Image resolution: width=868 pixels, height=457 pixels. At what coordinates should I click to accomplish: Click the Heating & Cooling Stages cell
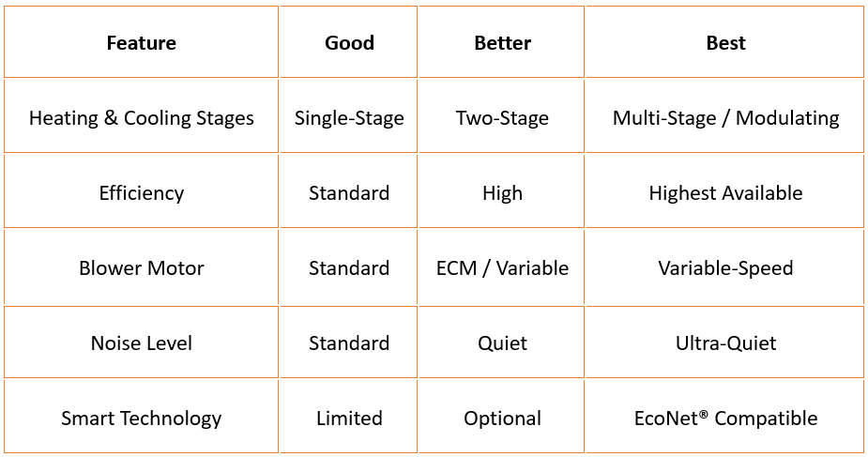click(141, 118)
